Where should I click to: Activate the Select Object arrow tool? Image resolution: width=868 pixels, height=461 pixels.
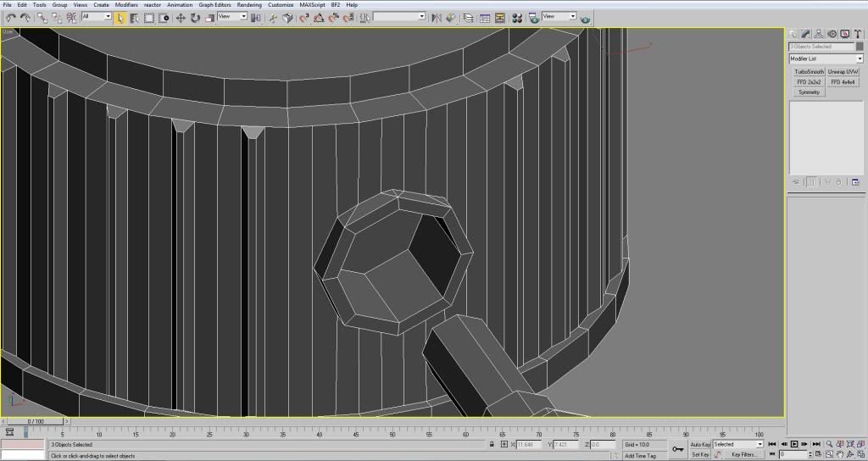tap(120, 17)
